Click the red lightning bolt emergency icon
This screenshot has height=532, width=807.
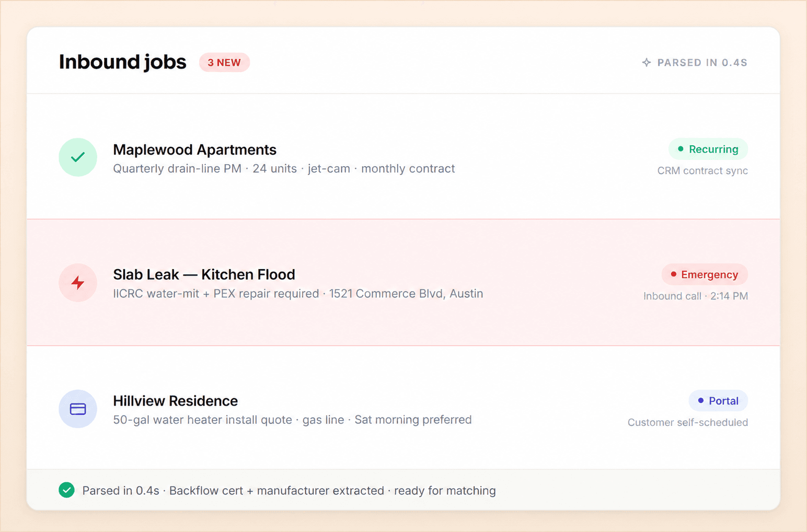78,283
